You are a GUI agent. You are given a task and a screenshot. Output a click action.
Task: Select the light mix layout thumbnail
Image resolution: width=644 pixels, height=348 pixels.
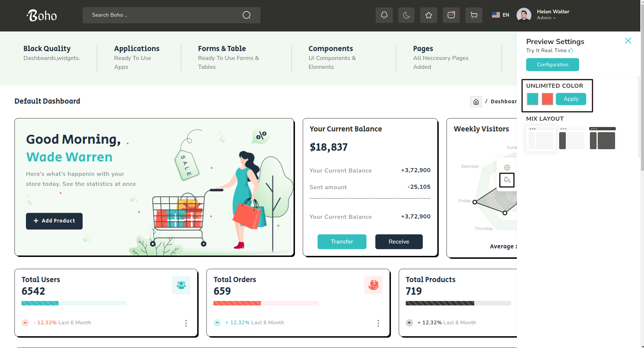541,139
